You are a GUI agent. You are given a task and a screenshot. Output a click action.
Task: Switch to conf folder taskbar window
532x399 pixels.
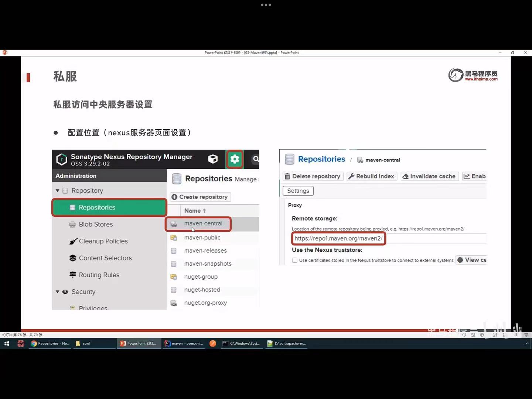(95, 344)
